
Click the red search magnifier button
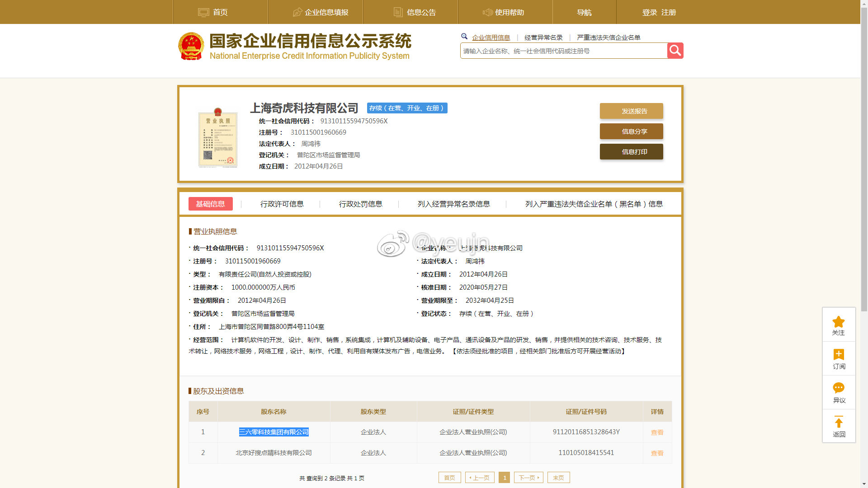point(675,51)
